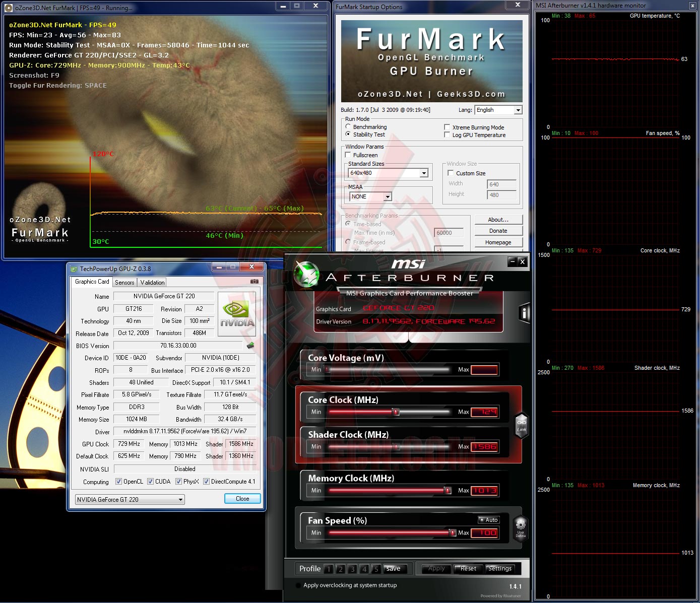Click the Shader Clock value box showing 1586
The height and width of the screenshot is (603, 700).
(x=484, y=447)
